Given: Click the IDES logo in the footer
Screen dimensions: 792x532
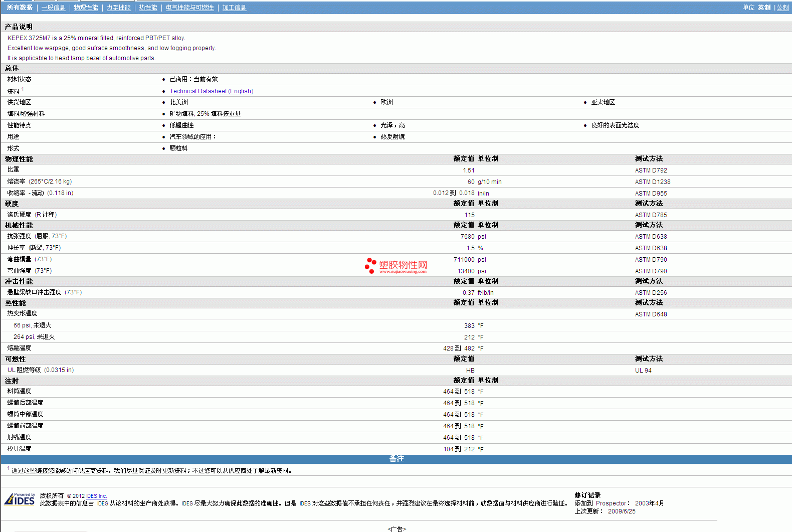Looking at the screenshot, I should (x=20, y=499).
